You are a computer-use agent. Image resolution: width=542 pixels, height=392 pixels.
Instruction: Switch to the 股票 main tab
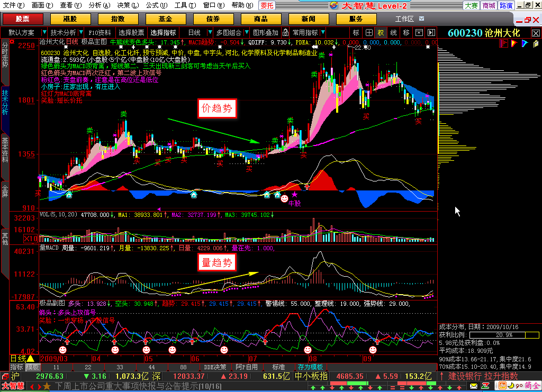click(x=23, y=19)
